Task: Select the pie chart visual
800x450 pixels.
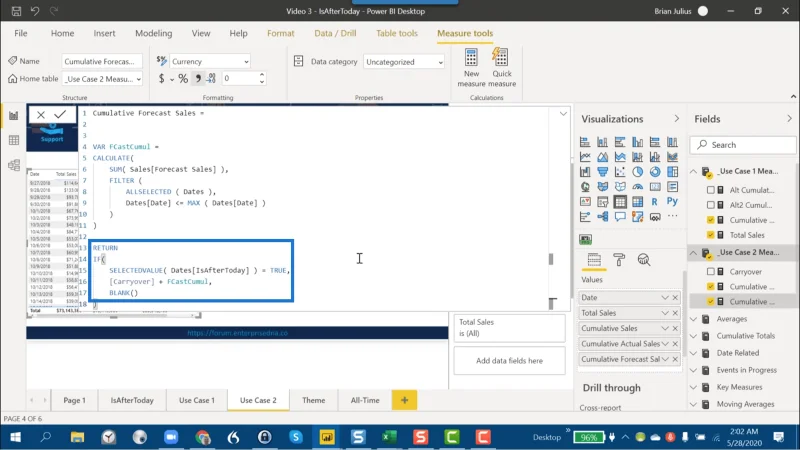Action: coord(637,172)
